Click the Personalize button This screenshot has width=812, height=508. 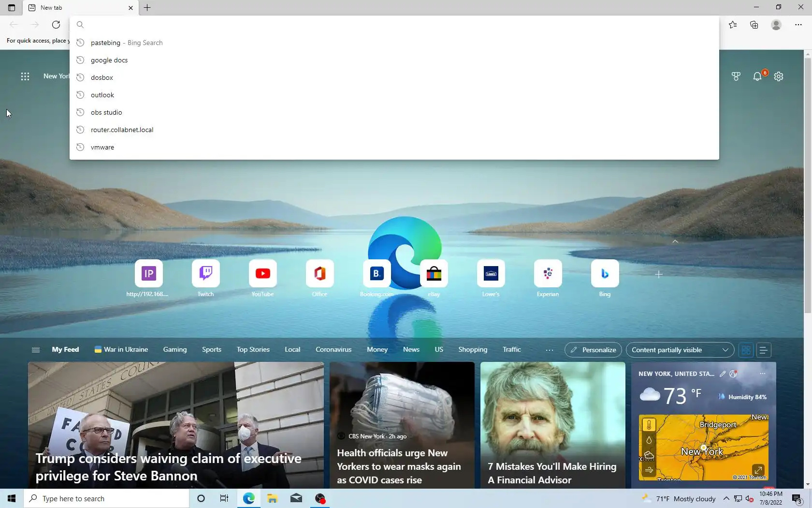pos(593,350)
